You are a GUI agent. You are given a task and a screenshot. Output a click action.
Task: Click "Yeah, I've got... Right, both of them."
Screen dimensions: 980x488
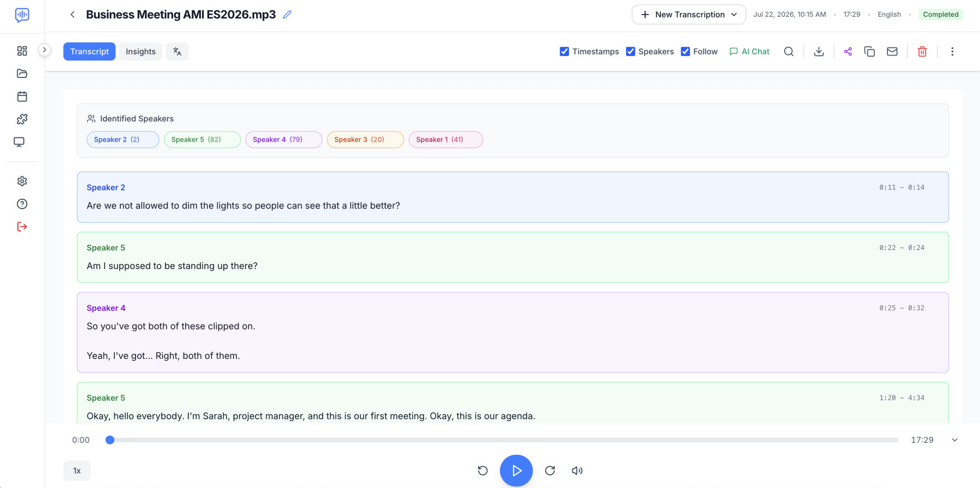pos(163,356)
